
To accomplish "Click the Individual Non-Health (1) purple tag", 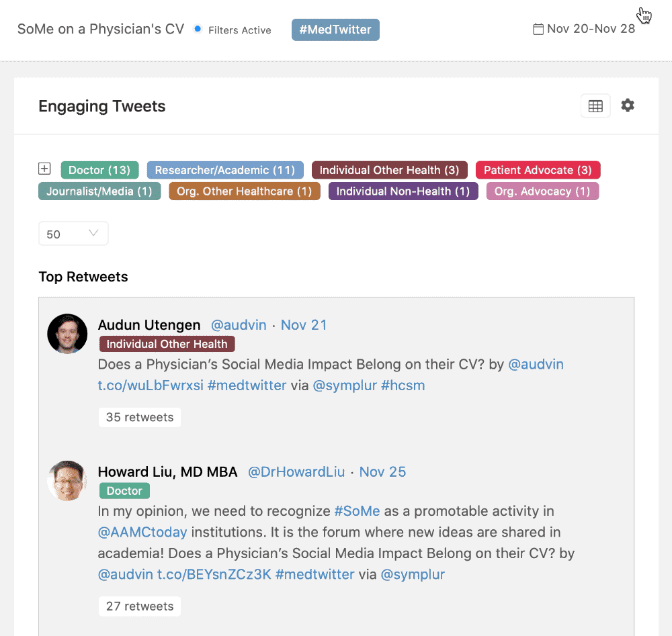I will [x=403, y=191].
